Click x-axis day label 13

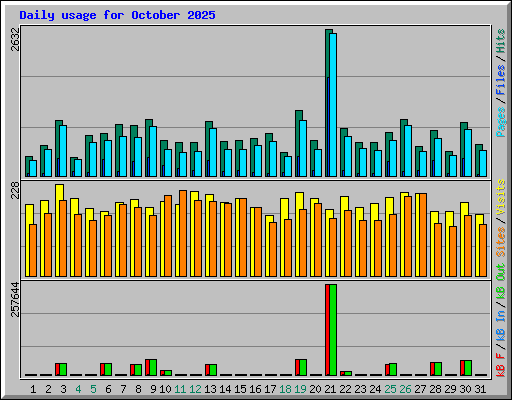tap(210, 389)
